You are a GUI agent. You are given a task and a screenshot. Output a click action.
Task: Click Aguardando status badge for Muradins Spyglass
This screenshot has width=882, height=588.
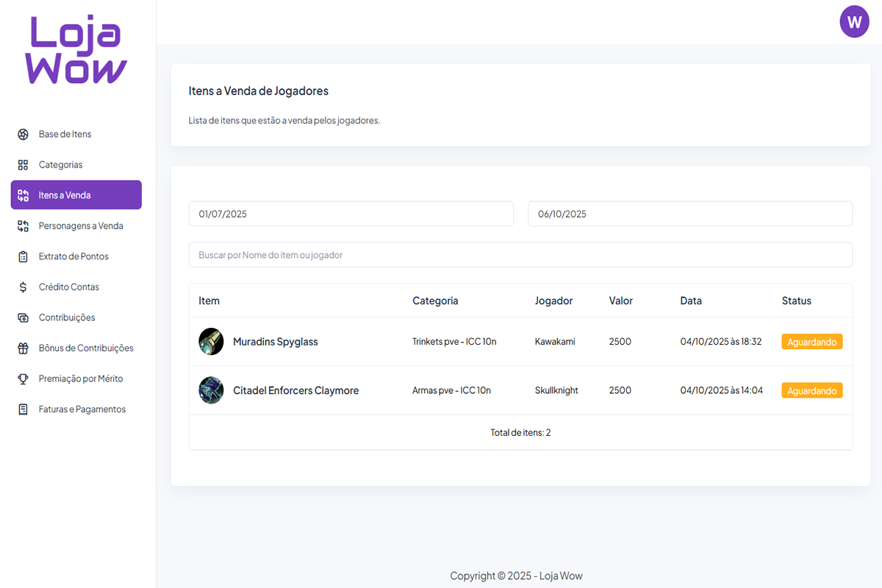tap(811, 342)
